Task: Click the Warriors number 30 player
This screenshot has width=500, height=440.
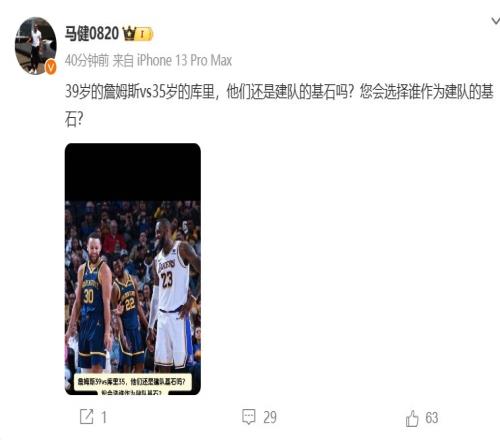Action: tap(90, 302)
